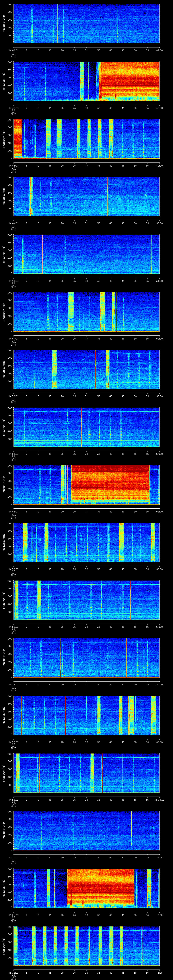Click the 14:54:00 start time label

[13, 511]
